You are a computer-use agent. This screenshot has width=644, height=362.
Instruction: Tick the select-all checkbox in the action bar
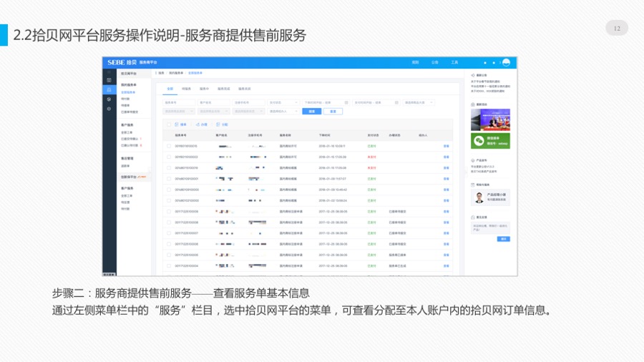[x=169, y=124]
